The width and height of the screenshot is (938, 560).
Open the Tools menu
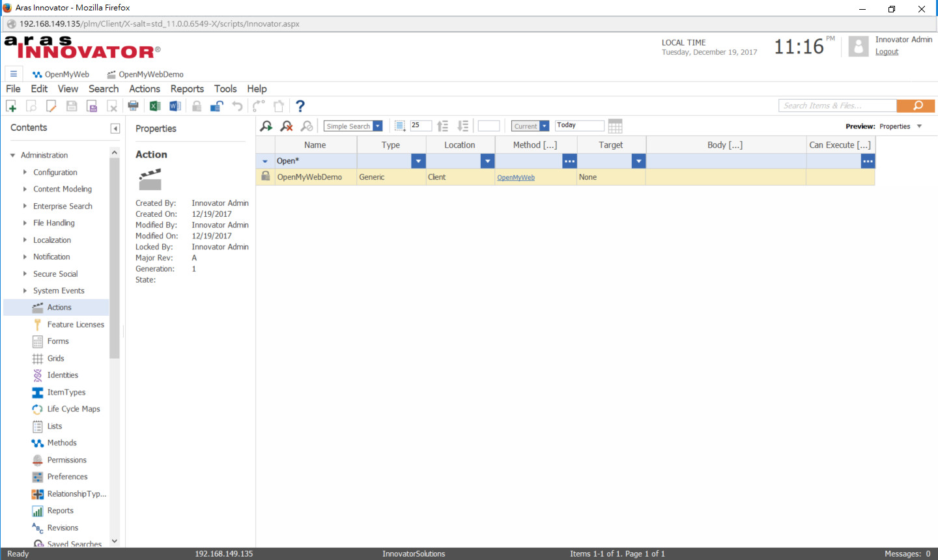pyautogui.click(x=225, y=89)
